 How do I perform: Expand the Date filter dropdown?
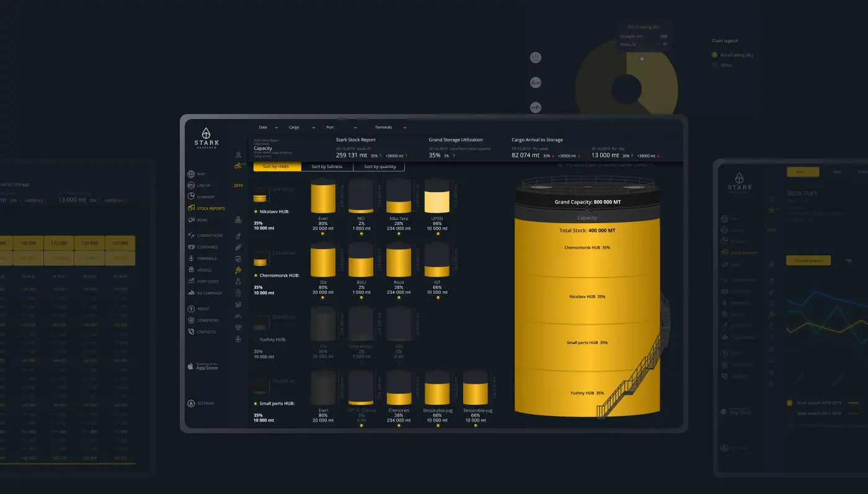(268, 128)
